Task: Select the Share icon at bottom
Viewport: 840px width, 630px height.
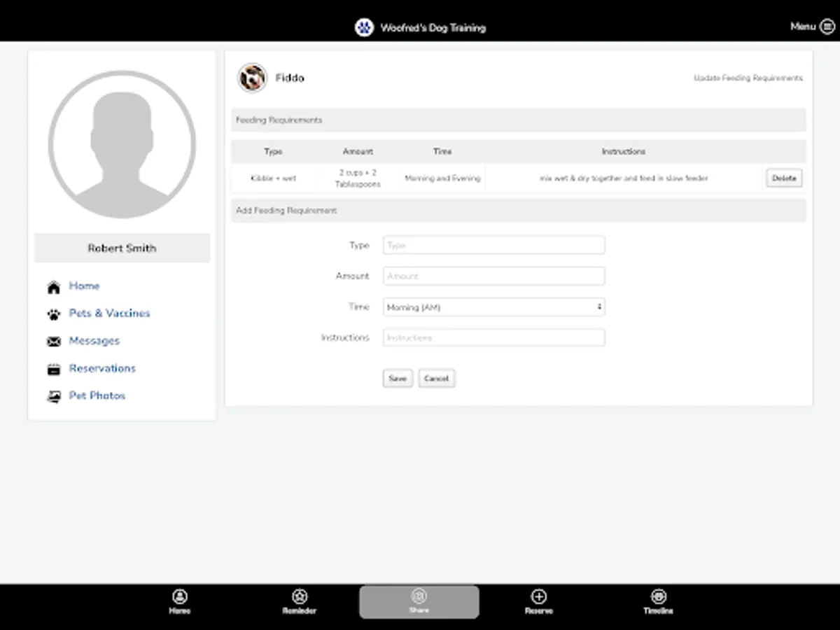Action: click(x=419, y=596)
